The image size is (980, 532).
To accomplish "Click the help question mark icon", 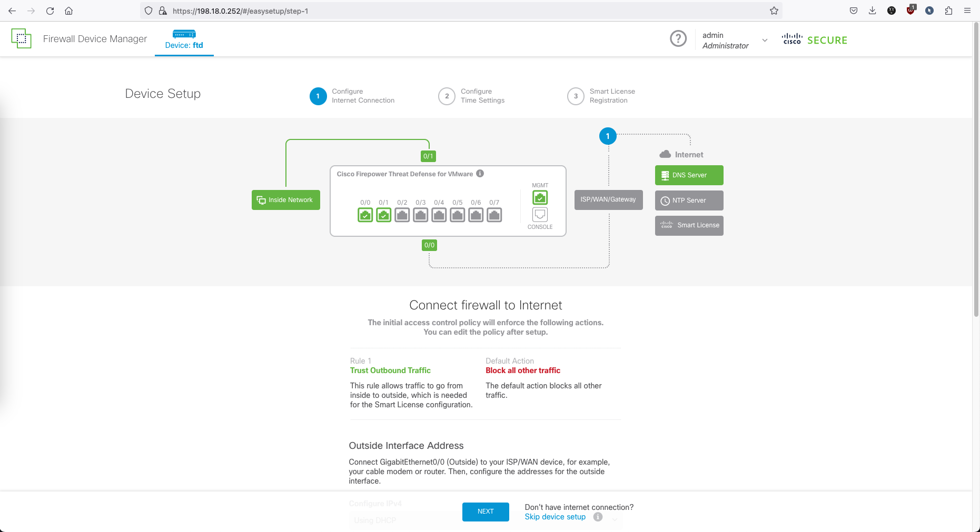I will click(x=678, y=38).
